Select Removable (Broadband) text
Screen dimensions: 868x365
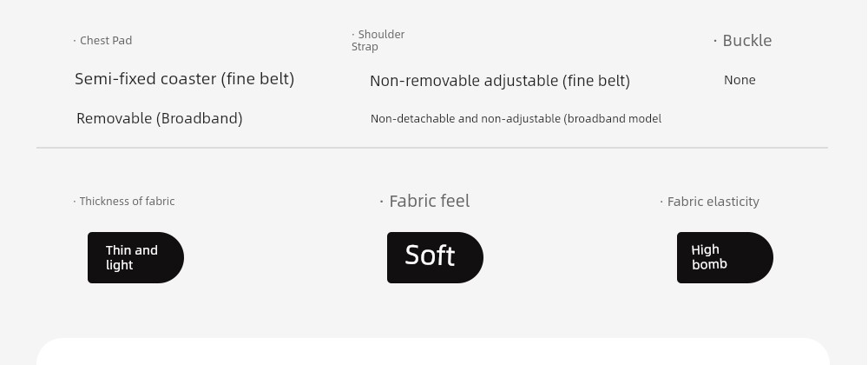pos(160,118)
